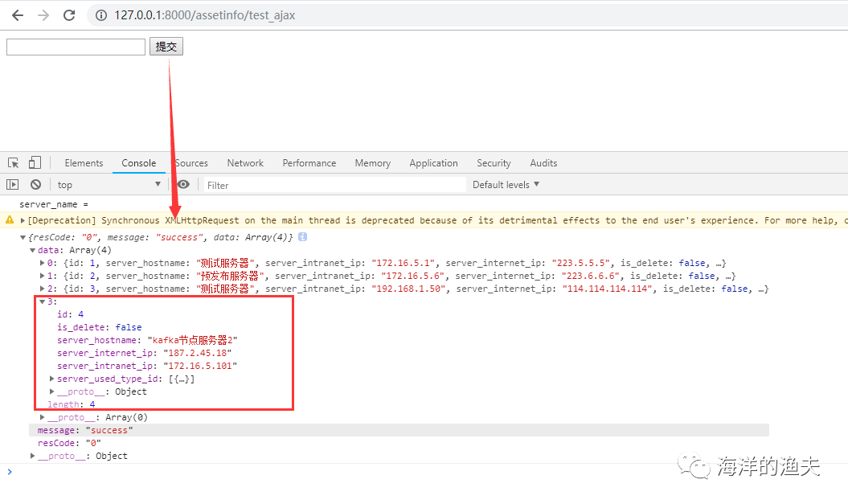Select server_internet_ip "187.2.45.18" value

(x=198, y=353)
